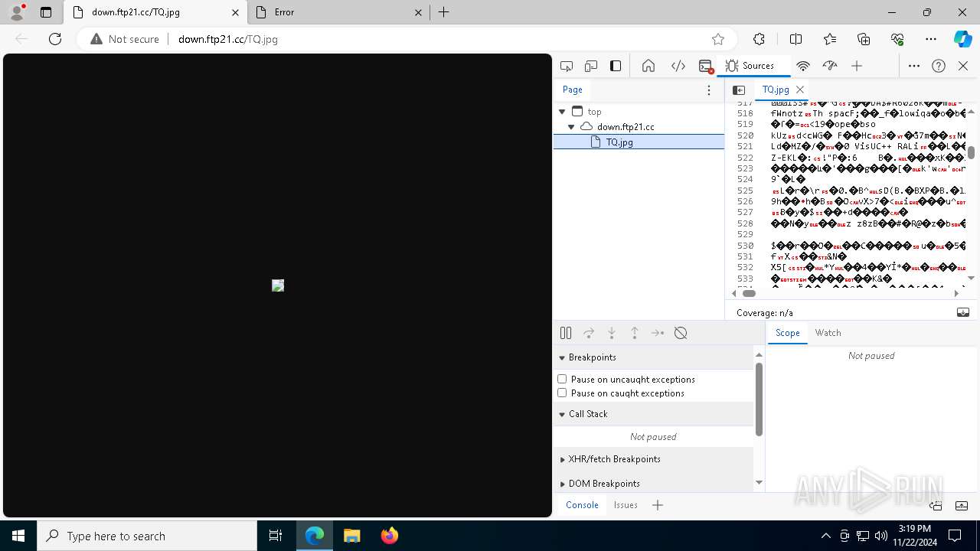Open more options in Page navigator
This screenshot has width=980, height=551.
(709, 90)
